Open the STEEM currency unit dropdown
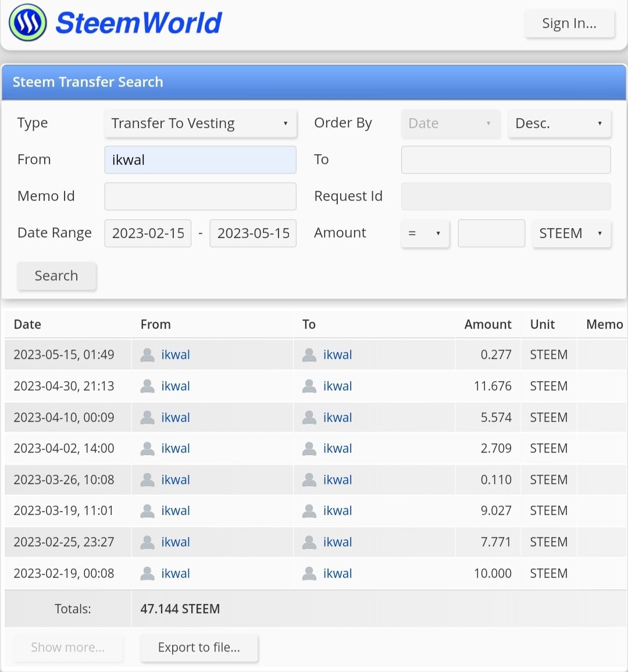628x672 pixels. 572,233
